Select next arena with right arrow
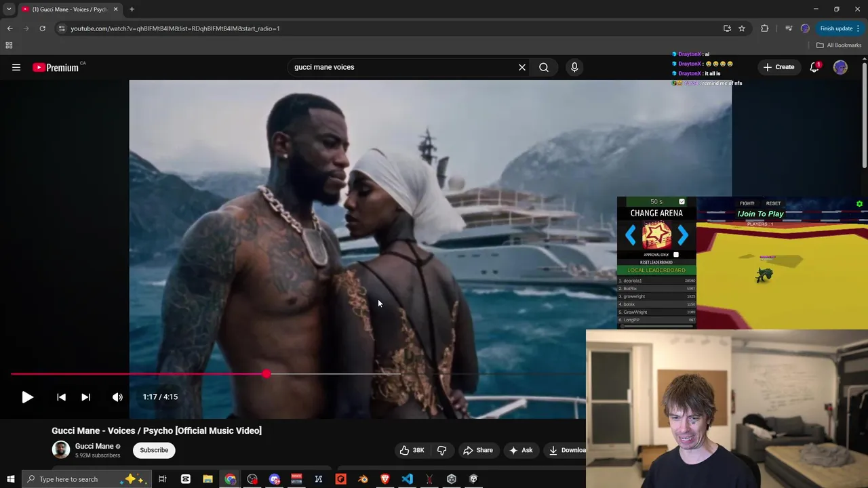 (x=682, y=235)
